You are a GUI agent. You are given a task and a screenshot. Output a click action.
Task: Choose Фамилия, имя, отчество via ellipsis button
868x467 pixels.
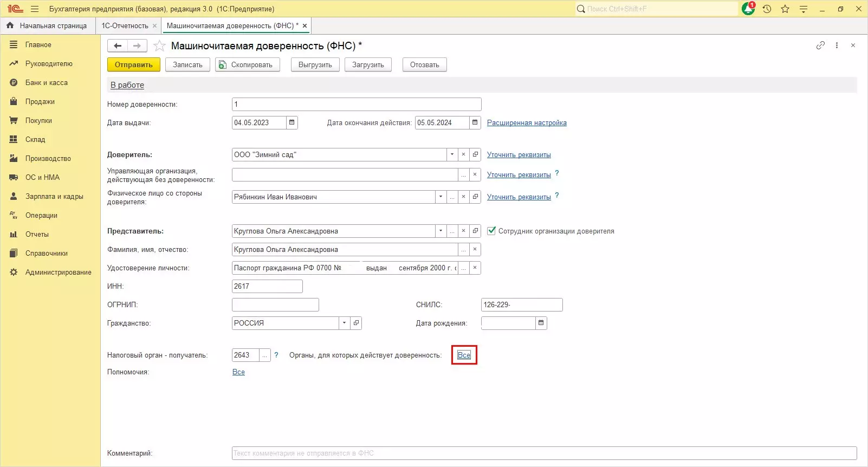pyautogui.click(x=463, y=249)
